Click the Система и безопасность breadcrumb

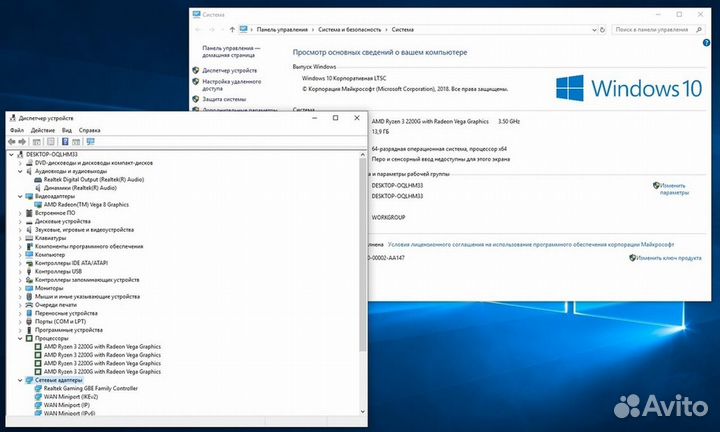point(349,29)
